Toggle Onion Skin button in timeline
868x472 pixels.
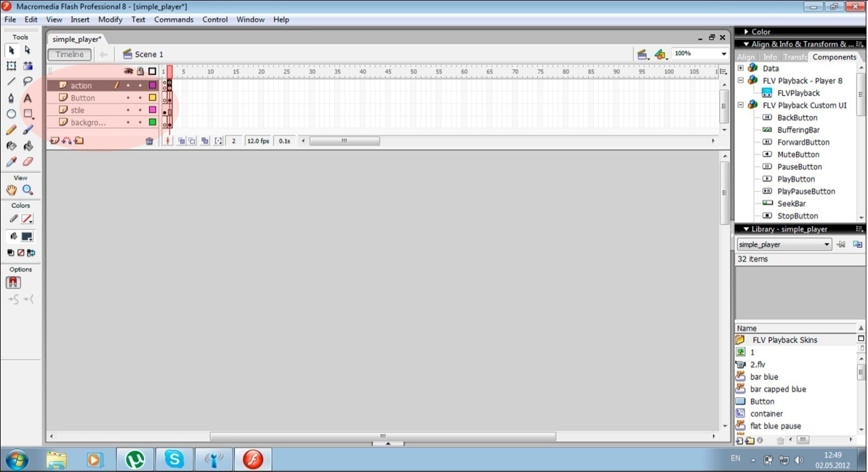181,141
